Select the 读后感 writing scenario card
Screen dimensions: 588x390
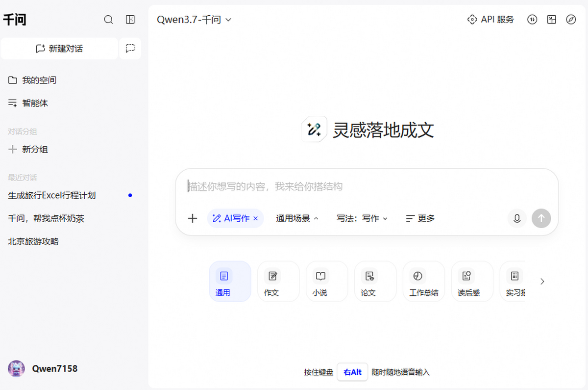(x=472, y=282)
